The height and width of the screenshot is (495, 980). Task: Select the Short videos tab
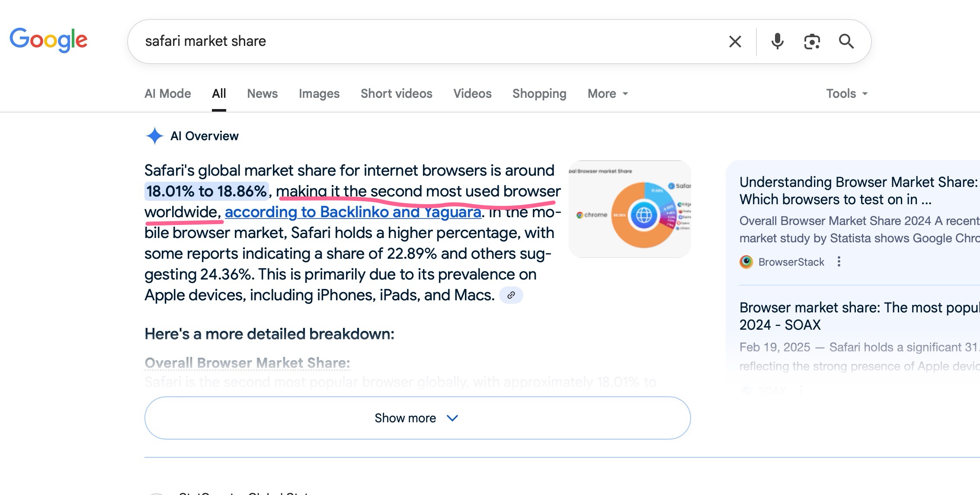click(396, 93)
